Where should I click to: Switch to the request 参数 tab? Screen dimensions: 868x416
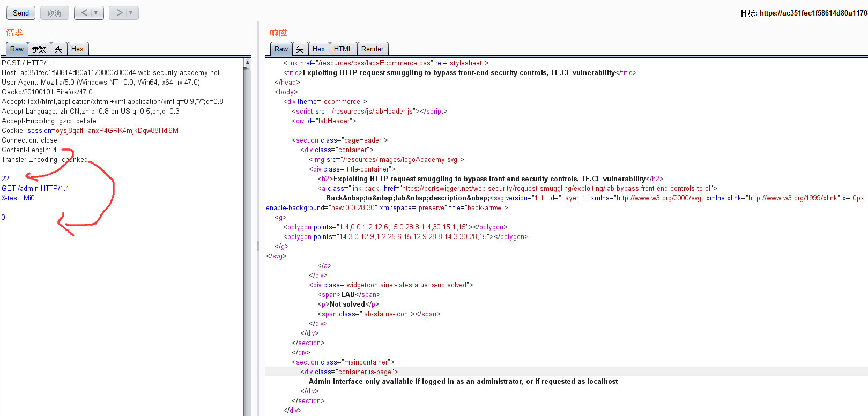coord(39,49)
